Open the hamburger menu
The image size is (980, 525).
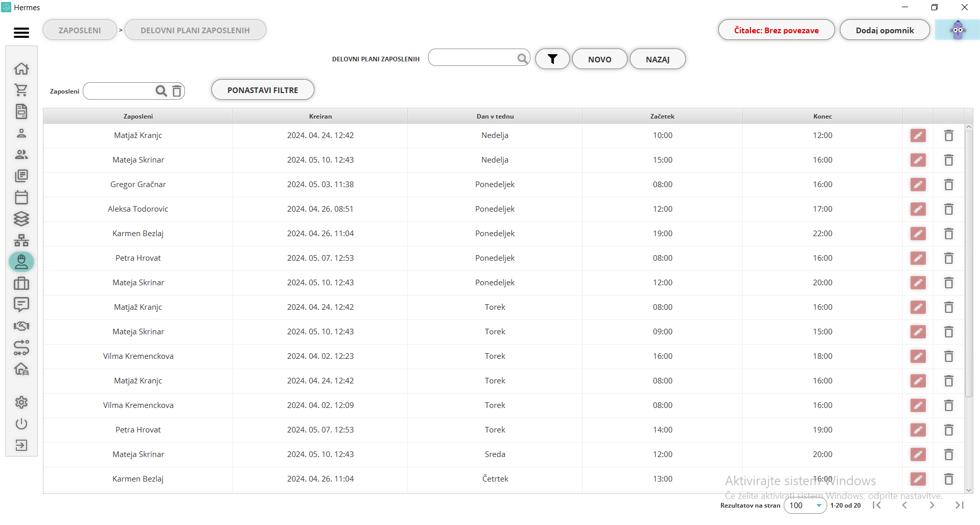click(x=21, y=32)
